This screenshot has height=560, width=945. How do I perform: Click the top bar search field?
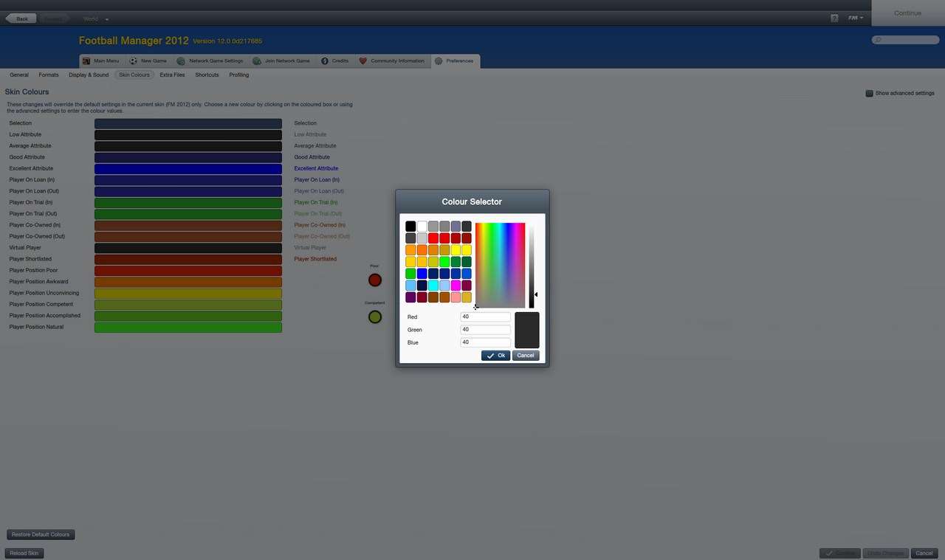[x=906, y=40]
